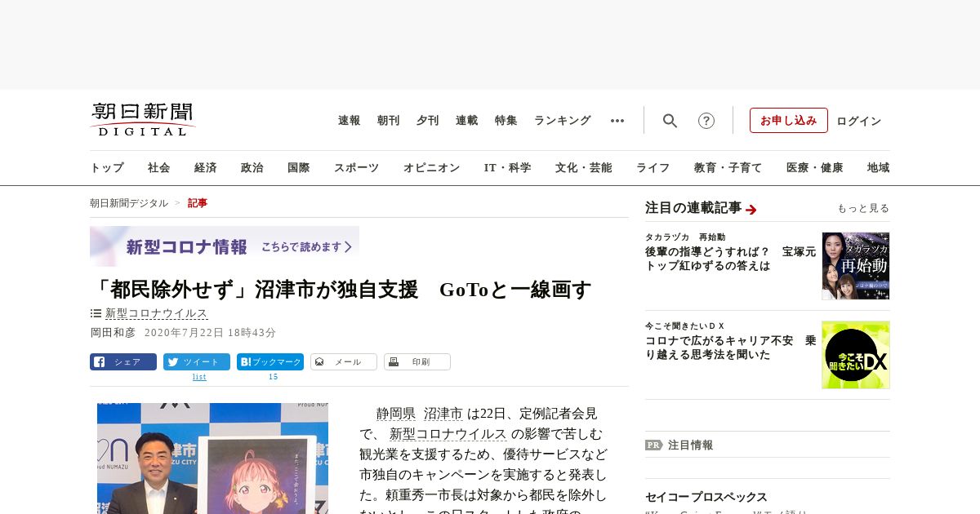Image resolution: width=980 pixels, height=514 pixels.
Task: Open 連載 in header menu
Action: [x=467, y=121]
